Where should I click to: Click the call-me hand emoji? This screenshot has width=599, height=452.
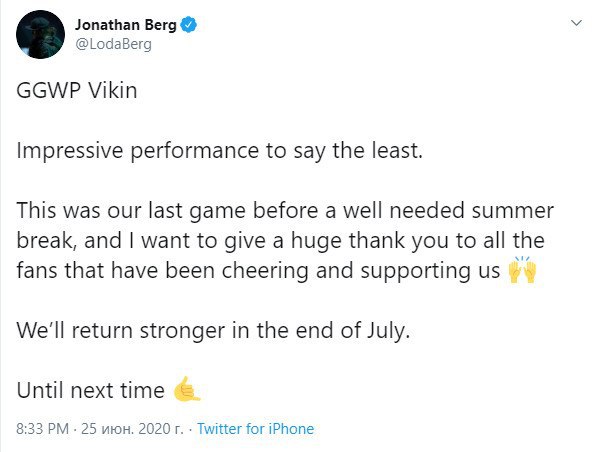pyautogui.click(x=186, y=389)
